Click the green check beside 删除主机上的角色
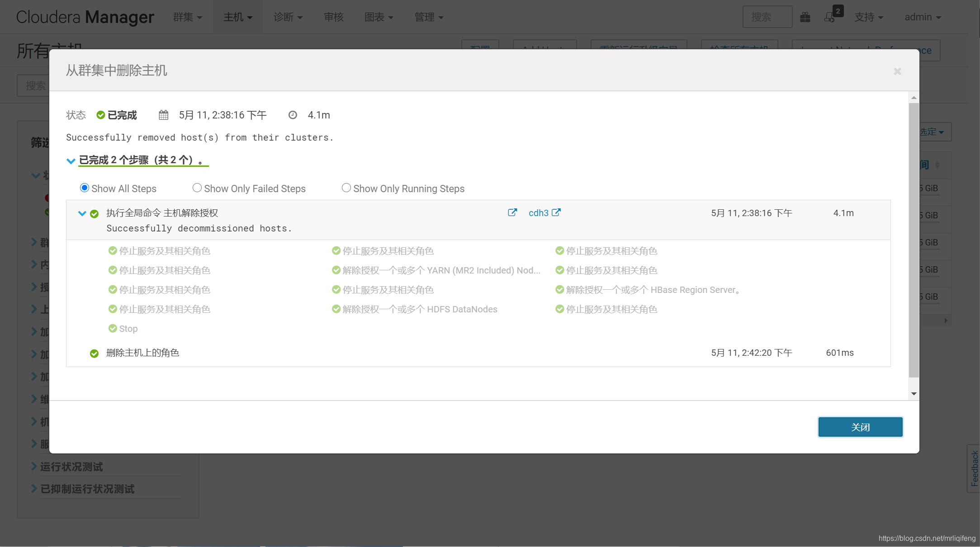Viewport: 980px width, 547px height. coord(94,354)
